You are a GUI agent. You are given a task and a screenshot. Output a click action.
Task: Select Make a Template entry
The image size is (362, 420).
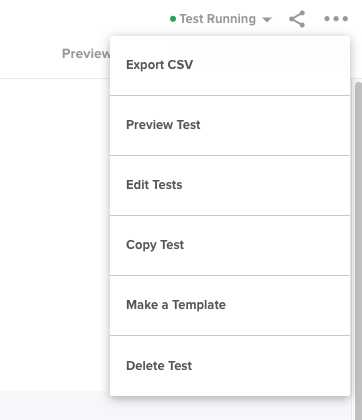point(230,305)
